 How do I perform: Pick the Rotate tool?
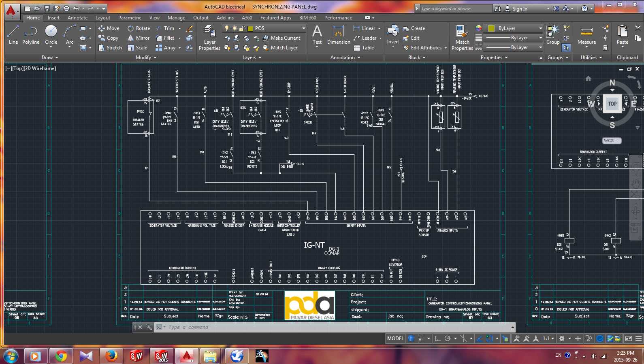139,28
